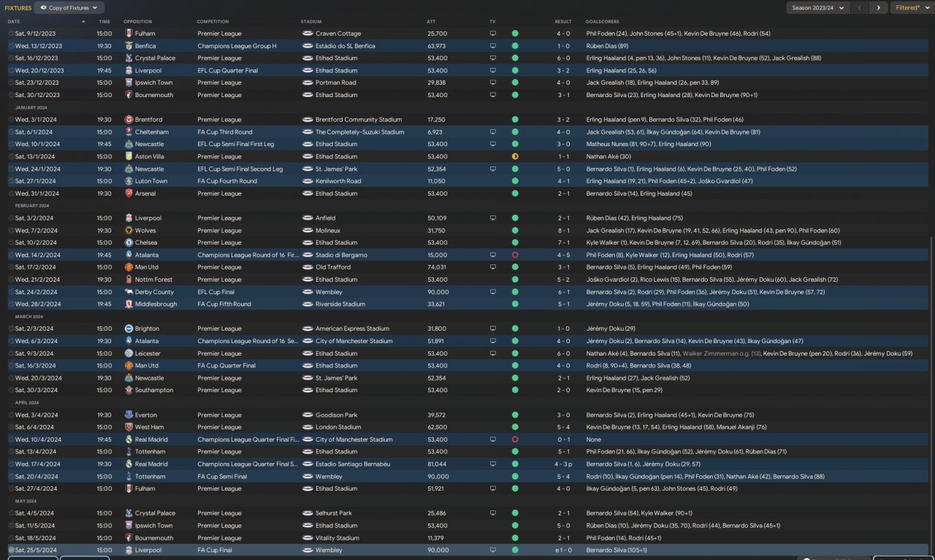This screenshot has width=935, height=560.
Task: Click the half-orange draw indicator for Aston Villa
Action: click(515, 156)
